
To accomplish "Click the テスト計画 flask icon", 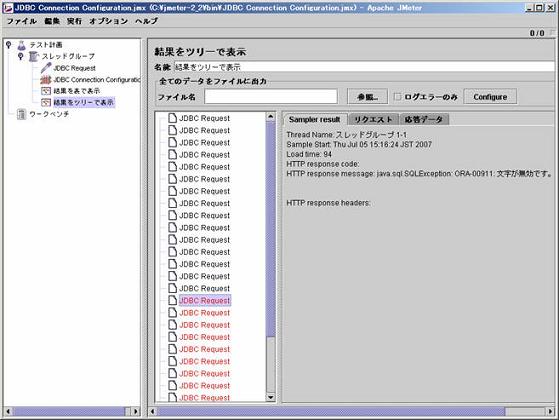I will (x=22, y=45).
